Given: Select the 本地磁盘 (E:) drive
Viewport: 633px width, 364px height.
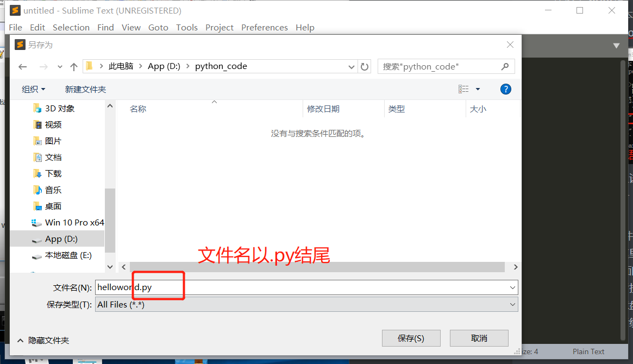Looking at the screenshot, I should (62, 255).
